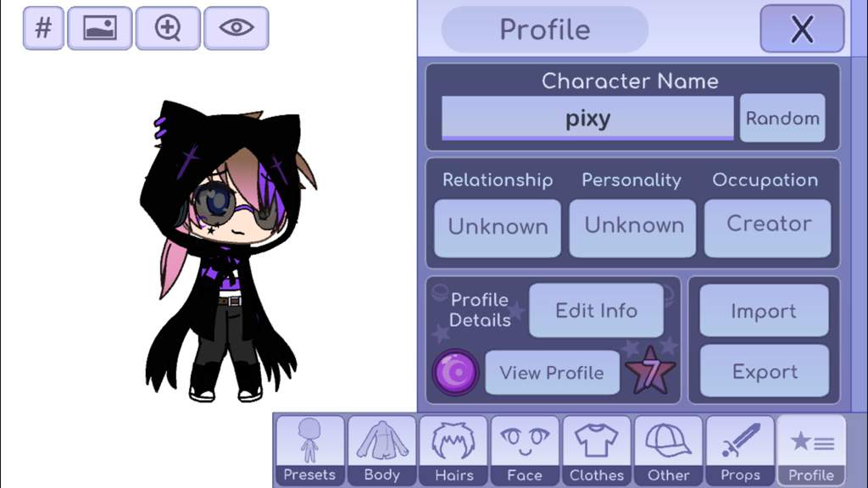Switch to the Props sword tab
The image size is (868, 488).
(x=740, y=451)
